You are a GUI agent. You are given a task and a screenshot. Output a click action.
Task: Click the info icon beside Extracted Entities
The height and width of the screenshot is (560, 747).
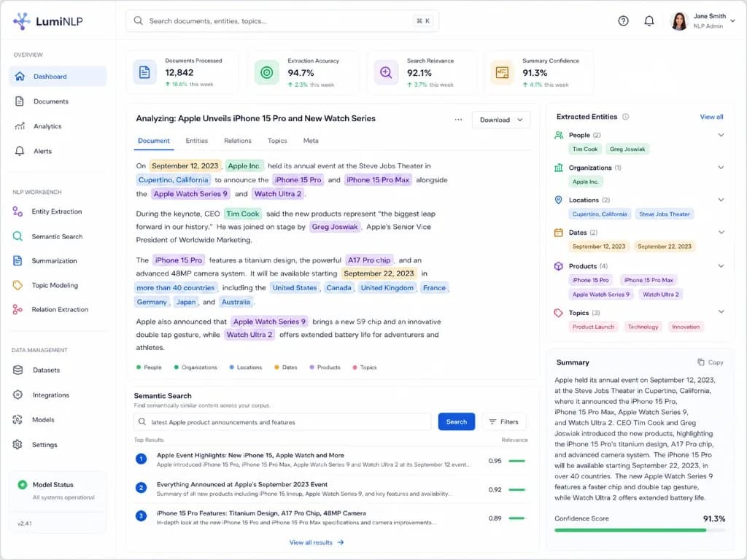point(625,117)
